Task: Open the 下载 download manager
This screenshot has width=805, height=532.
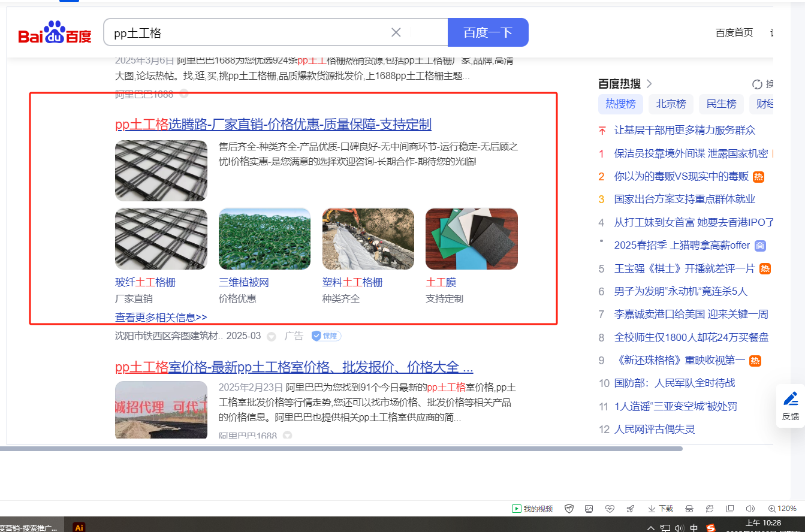Action: 660,509
